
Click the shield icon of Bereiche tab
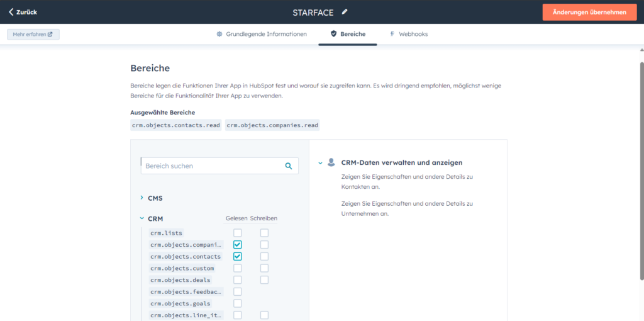coord(333,34)
